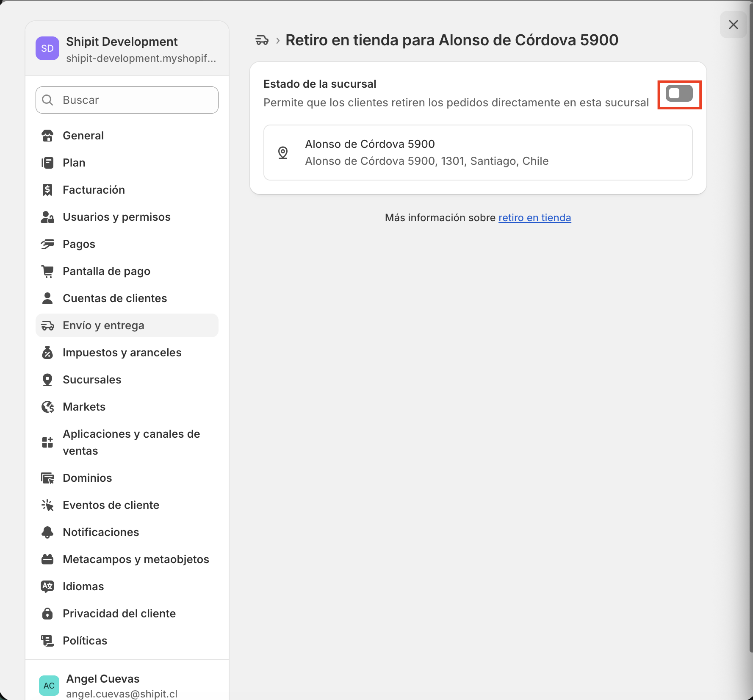The image size is (753, 700).
Task: Close the settings panel with X
Action: 733,25
